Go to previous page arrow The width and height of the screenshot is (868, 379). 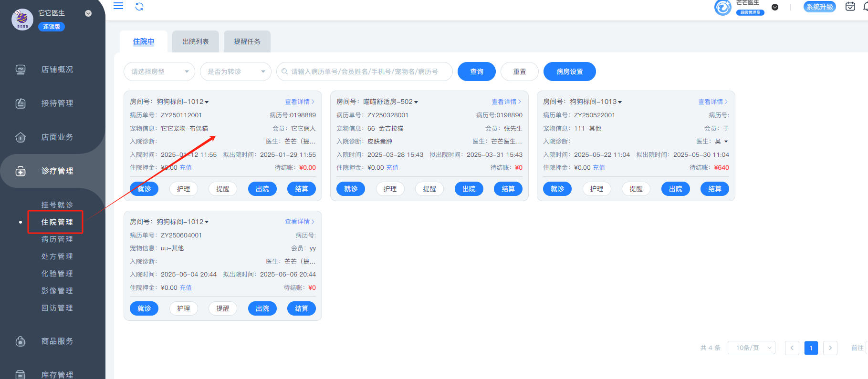[792, 348]
